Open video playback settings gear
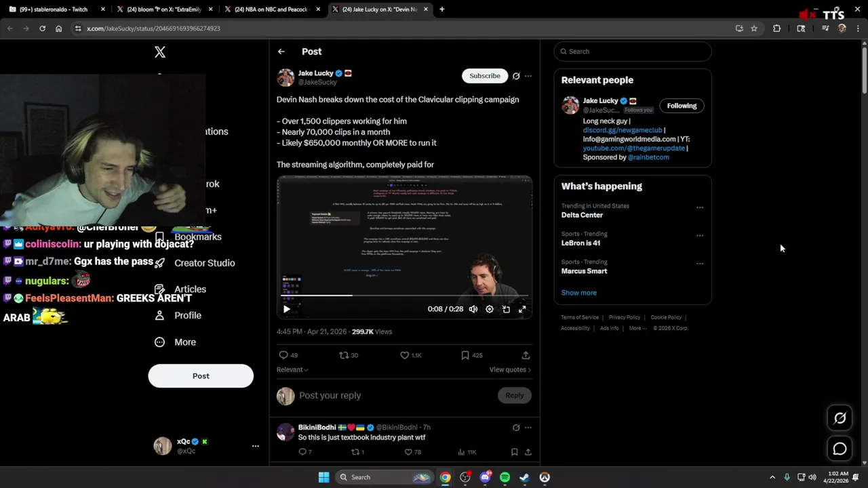 pyautogui.click(x=490, y=309)
